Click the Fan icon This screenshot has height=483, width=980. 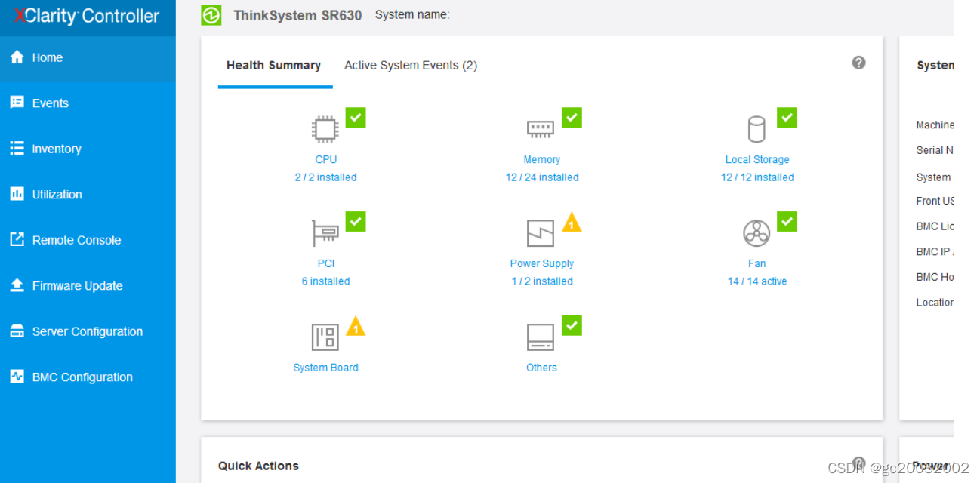pyautogui.click(x=757, y=233)
